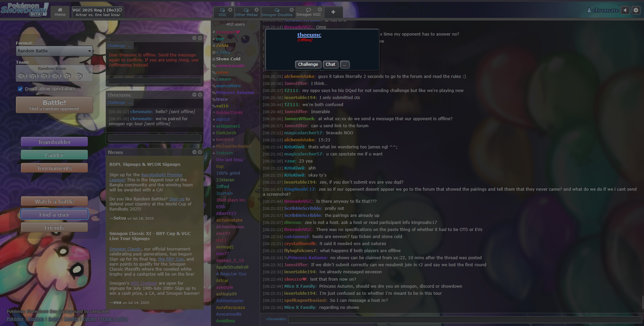This screenshot has width=644, height=326.
Task: Open the sound volume speaker icon
Action: 625,10
